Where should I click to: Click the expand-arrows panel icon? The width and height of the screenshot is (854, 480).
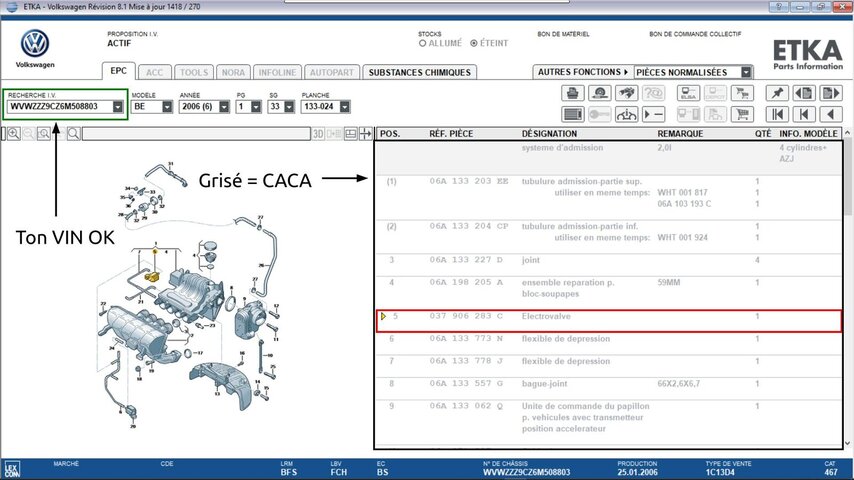[365, 133]
